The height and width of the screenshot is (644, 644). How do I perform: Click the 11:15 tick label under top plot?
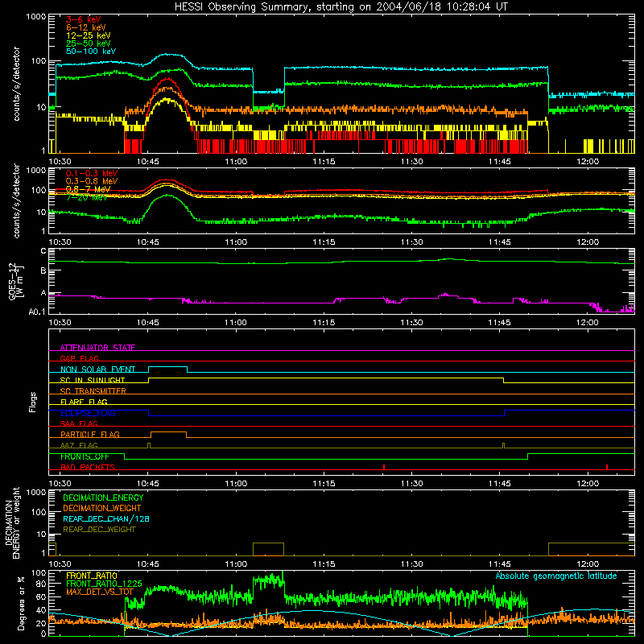(x=324, y=162)
